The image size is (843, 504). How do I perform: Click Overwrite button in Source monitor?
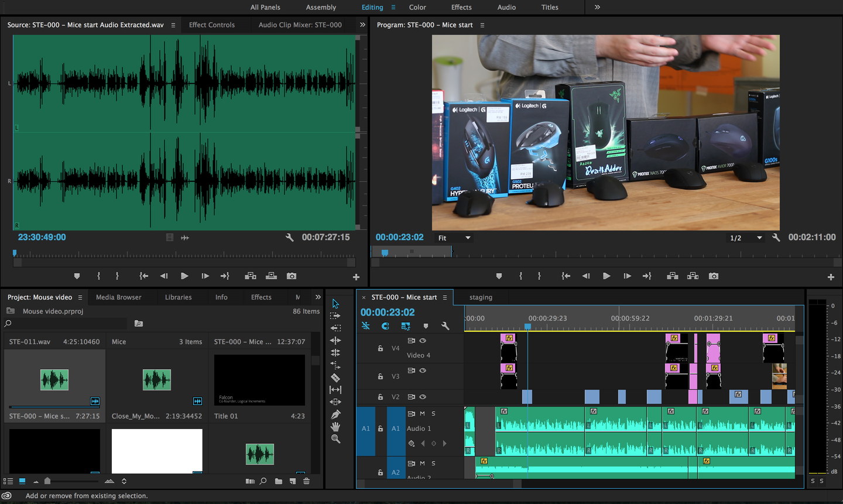(x=271, y=276)
